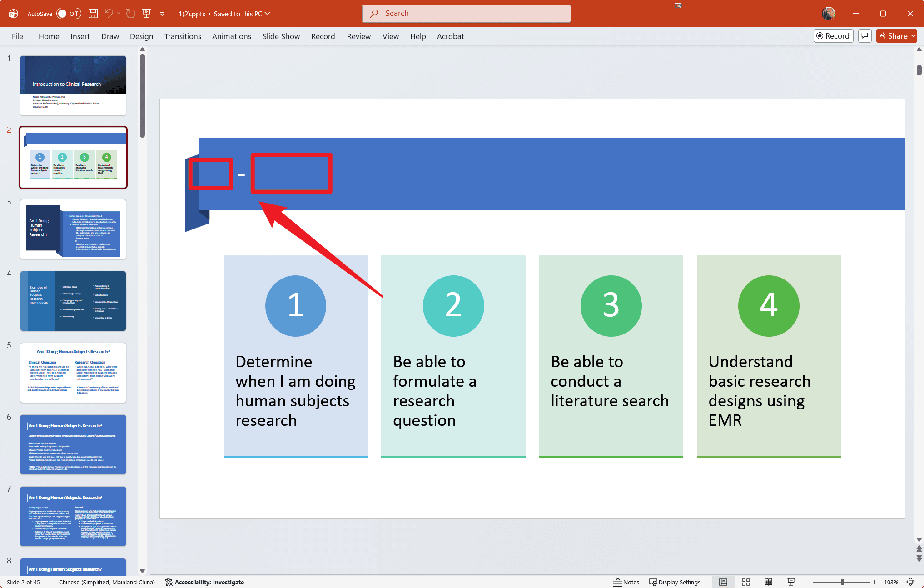
Task: Expand the file name saved location dropdown
Action: point(268,14)
